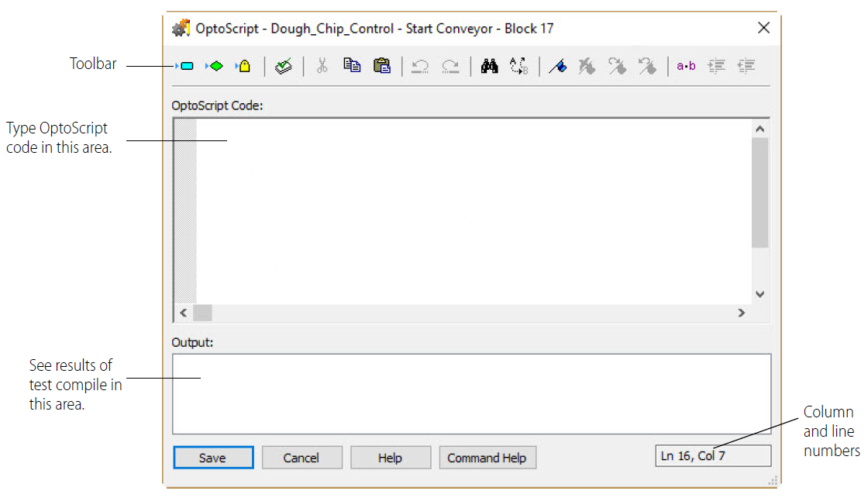Open the Find dialog with the binoculars icon

(489, 66)
